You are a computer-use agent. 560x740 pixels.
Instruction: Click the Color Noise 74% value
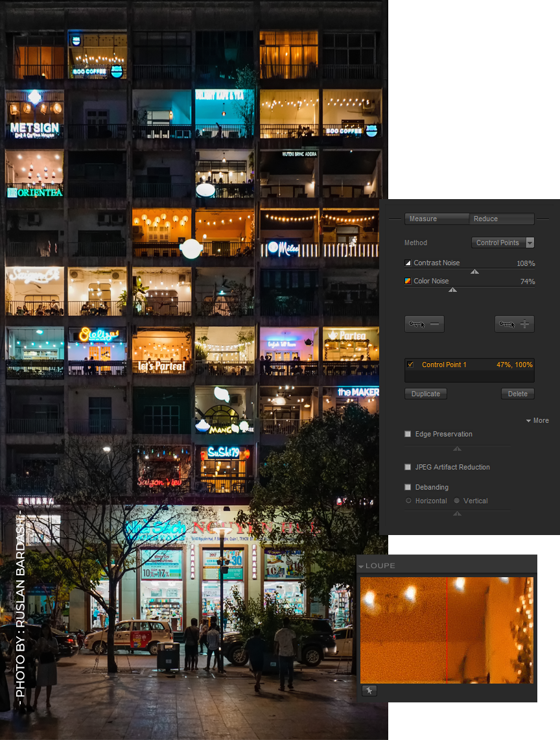click(x=528, y=281)
